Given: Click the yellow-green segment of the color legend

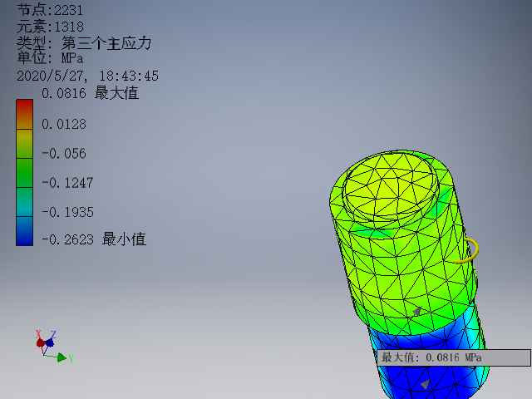Looking at the screenshot, I should (24, 144).
